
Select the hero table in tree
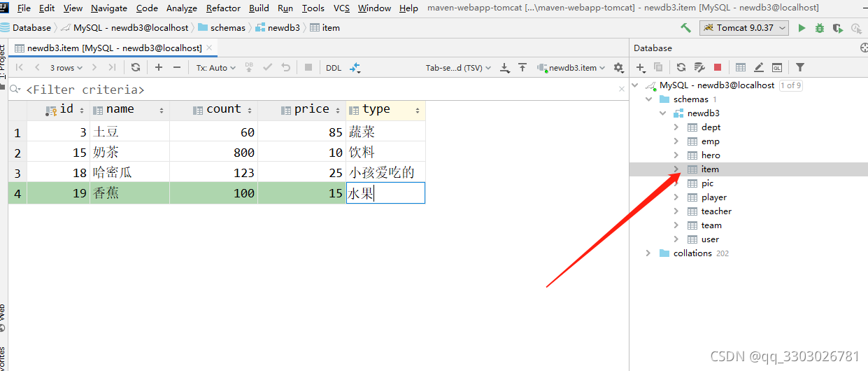pyautogui.click(x=711, y=155)
